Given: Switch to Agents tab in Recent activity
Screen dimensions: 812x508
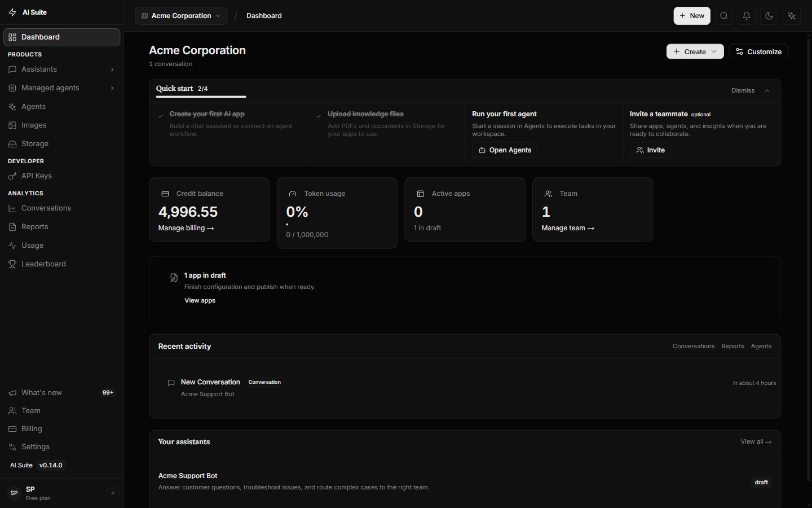Looking at the screenshot, I should [761, 346].
